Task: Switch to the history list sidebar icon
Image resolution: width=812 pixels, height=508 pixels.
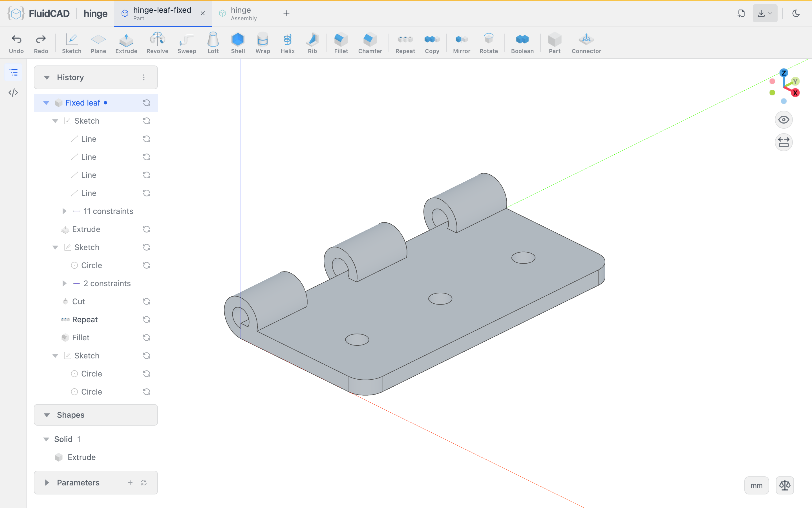Action: point(14,72)
